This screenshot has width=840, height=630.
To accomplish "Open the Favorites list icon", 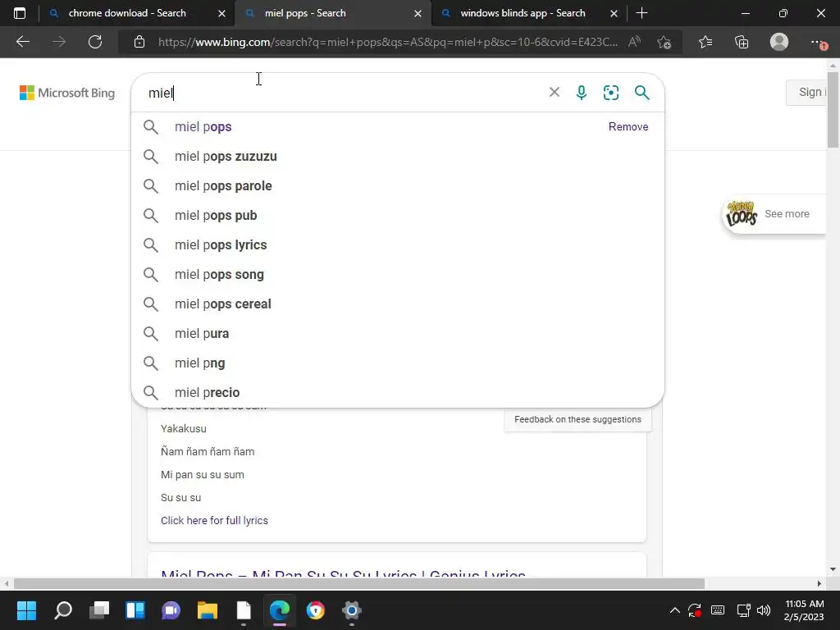I will 705,42.
